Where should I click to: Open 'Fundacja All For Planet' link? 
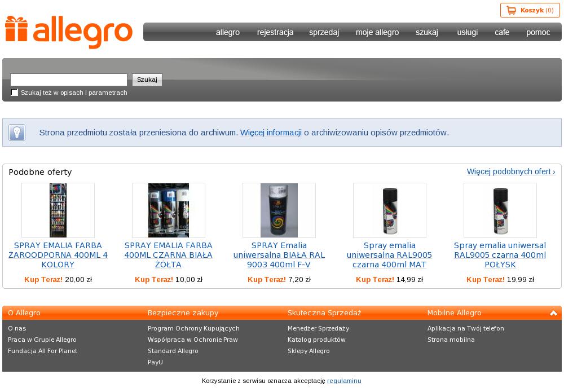[42, 351]
